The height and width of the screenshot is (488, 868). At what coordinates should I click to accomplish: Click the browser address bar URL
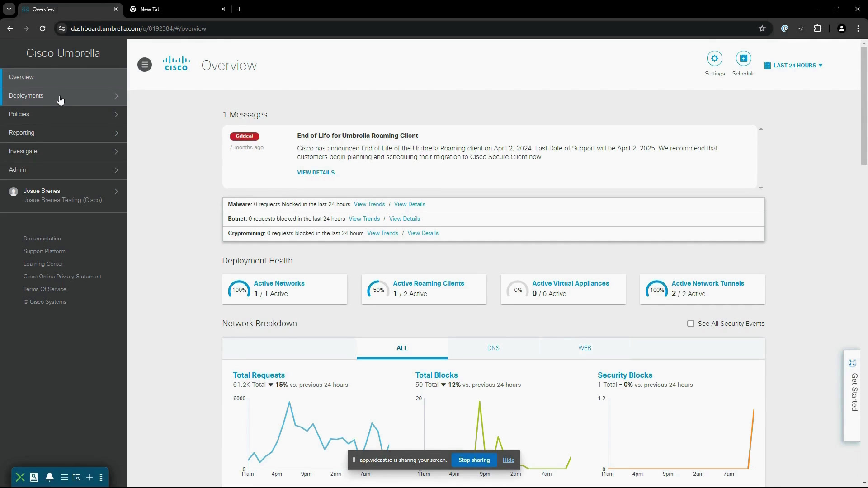point(138,28)
